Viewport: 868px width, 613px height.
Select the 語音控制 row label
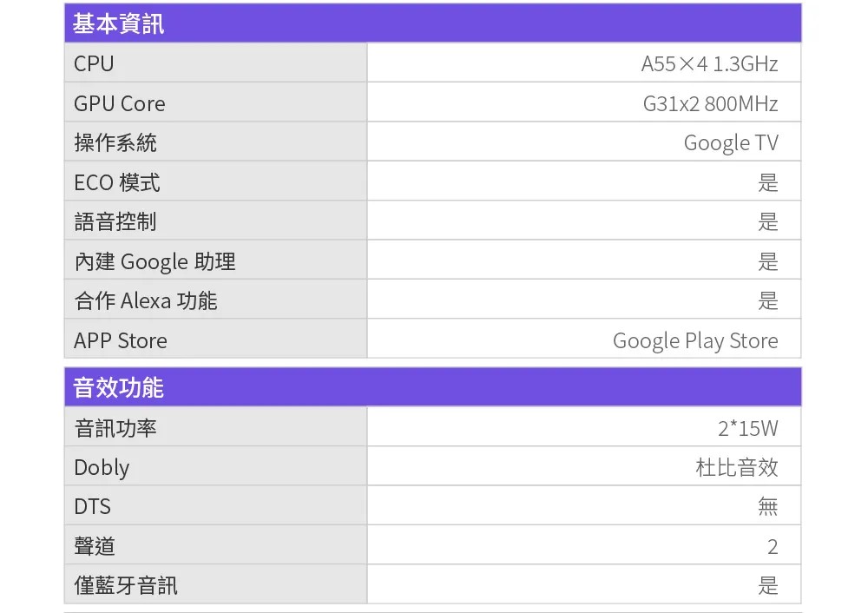coord(115,221)
